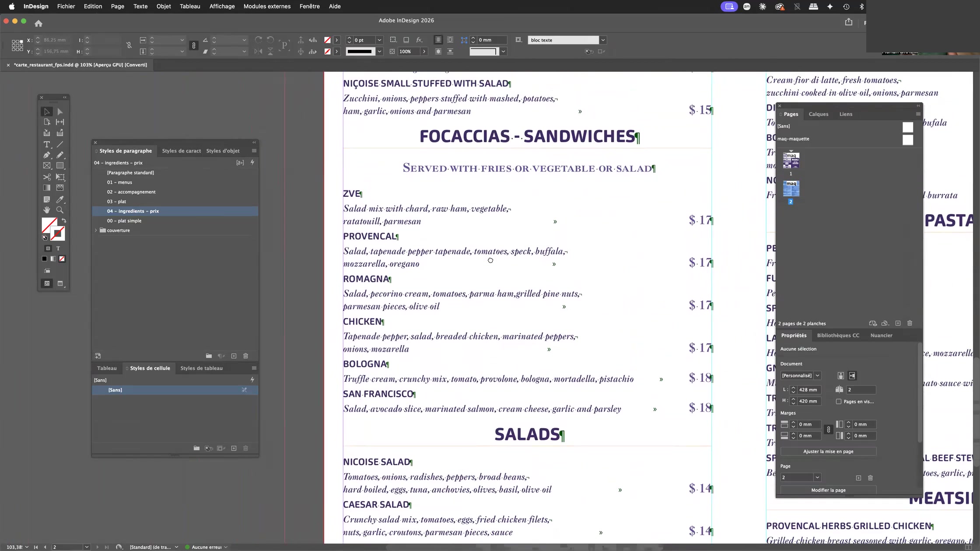Select style 01 – menus
The width and height of the screenshot is (980, 551).
pyautogui.click(x=175, y=182)
